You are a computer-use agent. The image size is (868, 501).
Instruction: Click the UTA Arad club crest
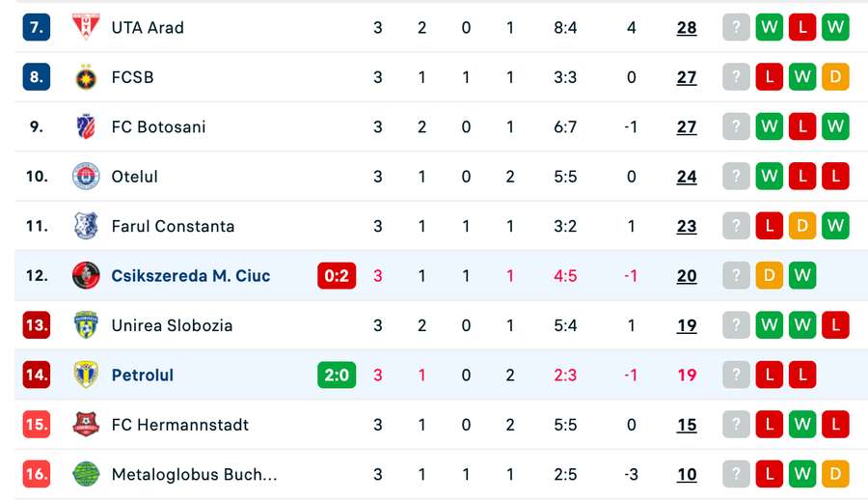coord(86,27)
